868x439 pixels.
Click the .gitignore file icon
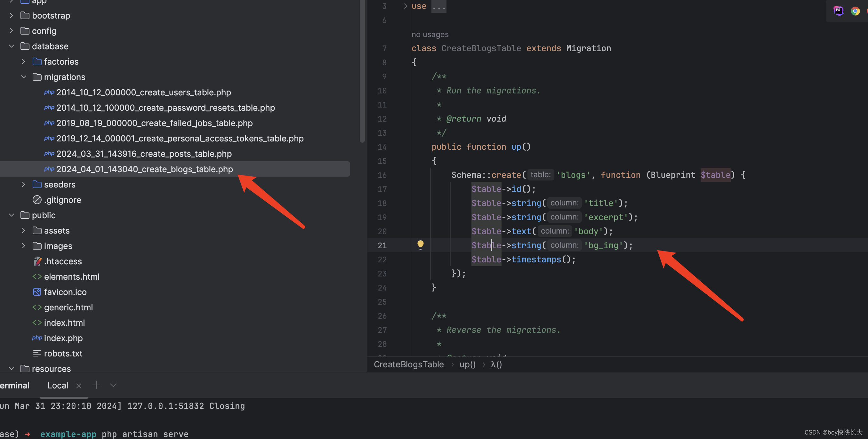37,200
